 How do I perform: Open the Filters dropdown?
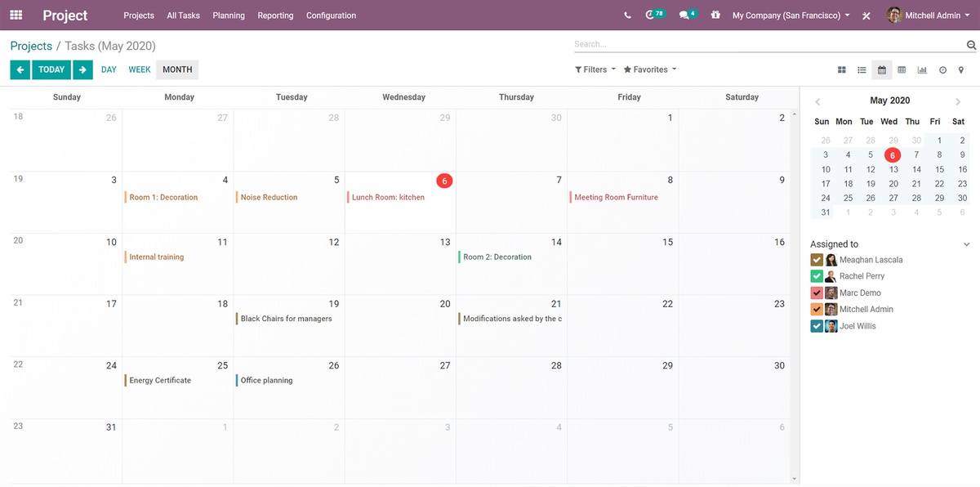point(595,69)
